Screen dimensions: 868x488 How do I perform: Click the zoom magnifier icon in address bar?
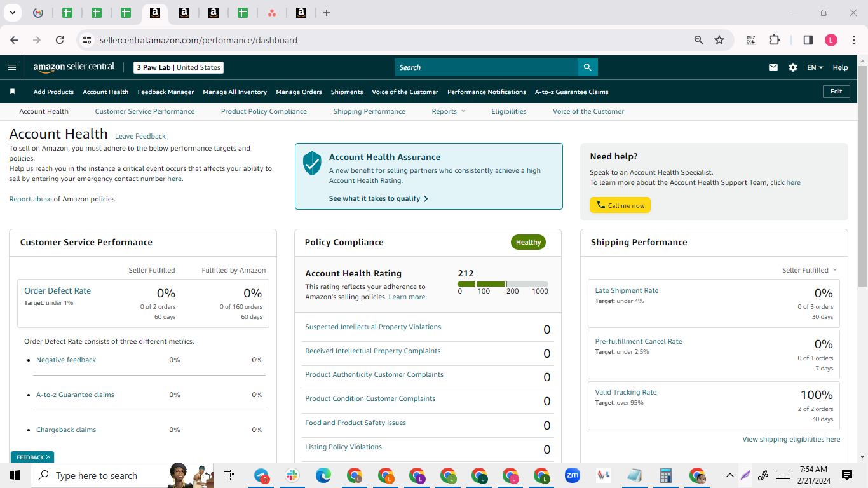(x=699, y=40)
